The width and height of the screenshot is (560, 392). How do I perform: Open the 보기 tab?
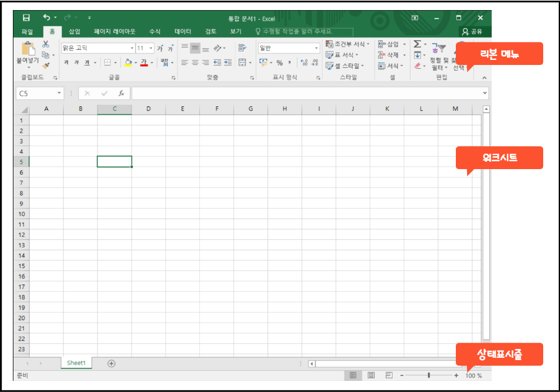tap(236, 31)
